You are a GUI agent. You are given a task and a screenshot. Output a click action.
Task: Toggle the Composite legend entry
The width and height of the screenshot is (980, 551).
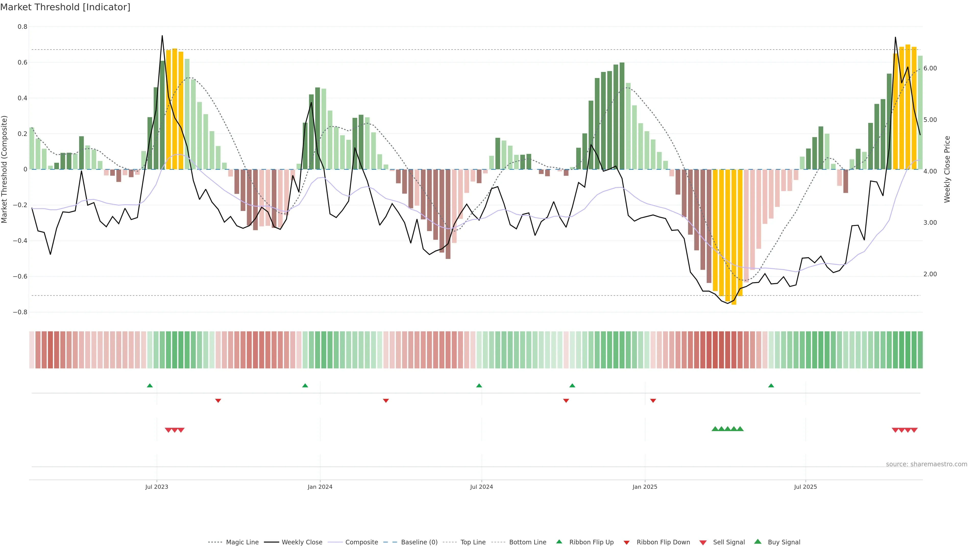click(361, 542)
